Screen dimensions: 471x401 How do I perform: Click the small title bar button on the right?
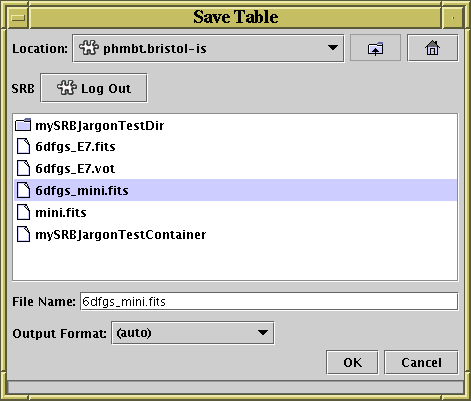453,18
